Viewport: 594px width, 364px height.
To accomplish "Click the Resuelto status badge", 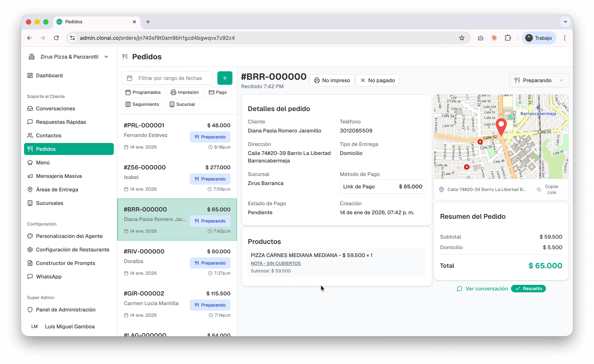I will click(528, 289).
